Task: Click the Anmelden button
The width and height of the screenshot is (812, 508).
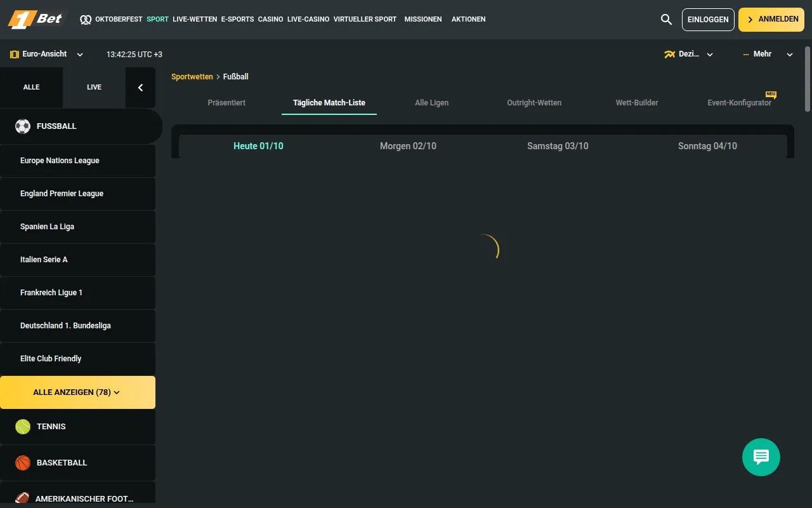Action: coord(771,20)
